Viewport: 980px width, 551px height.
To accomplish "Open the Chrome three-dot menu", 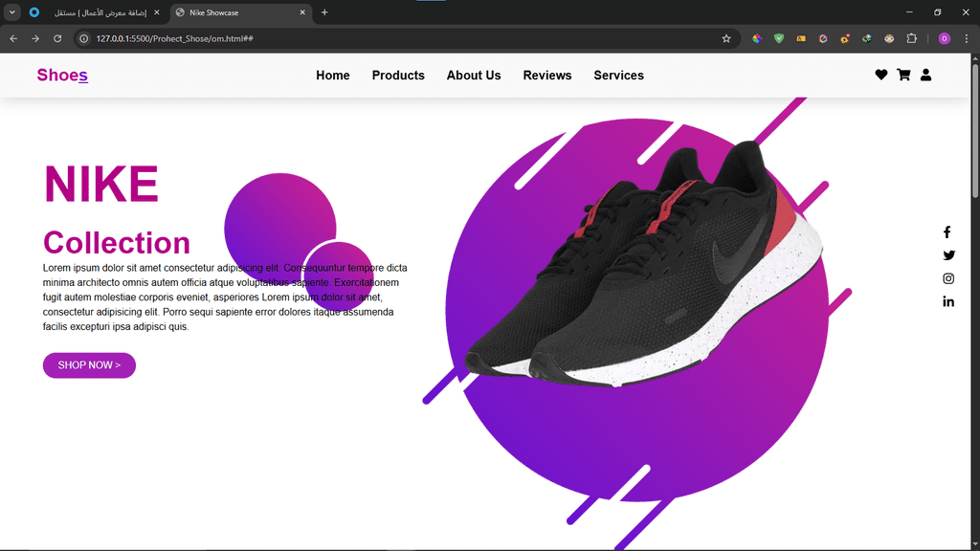I will click(967, 38).
